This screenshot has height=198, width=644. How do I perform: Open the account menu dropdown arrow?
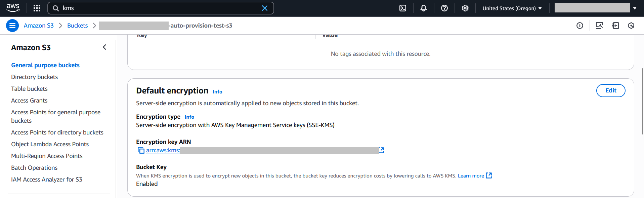click(635, 8)
